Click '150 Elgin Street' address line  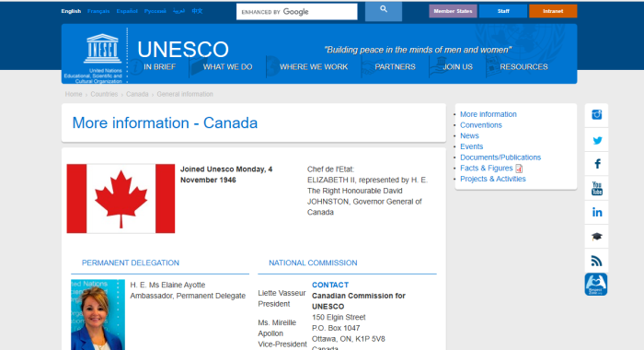pyautogui.click(x=339, y=317)
